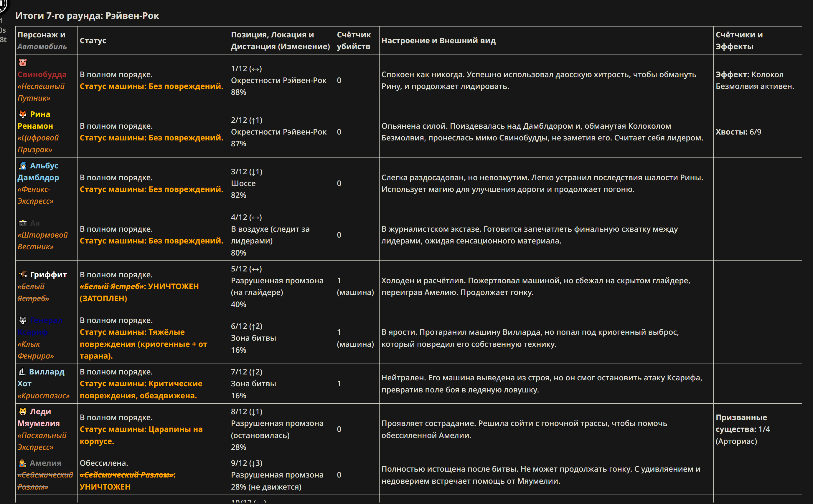813x504 pixels.
Task: Click Призванные существа: 1/4 (Арториас)
Action: tap(743, 429)
